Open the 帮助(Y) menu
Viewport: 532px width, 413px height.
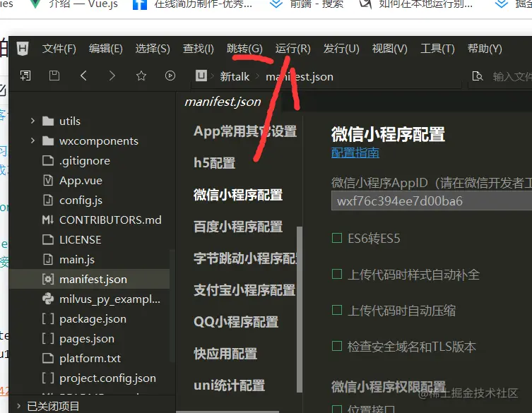[x=485, y=49]
